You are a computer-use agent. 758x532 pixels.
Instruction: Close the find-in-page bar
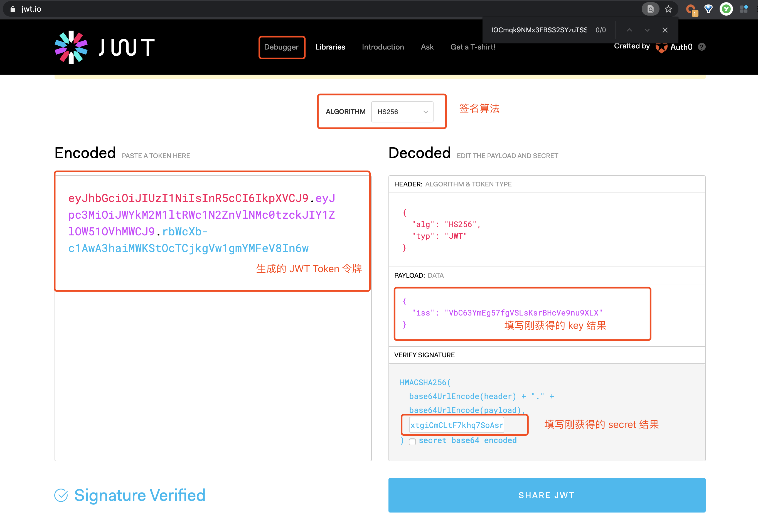click(x=665, y=30)
